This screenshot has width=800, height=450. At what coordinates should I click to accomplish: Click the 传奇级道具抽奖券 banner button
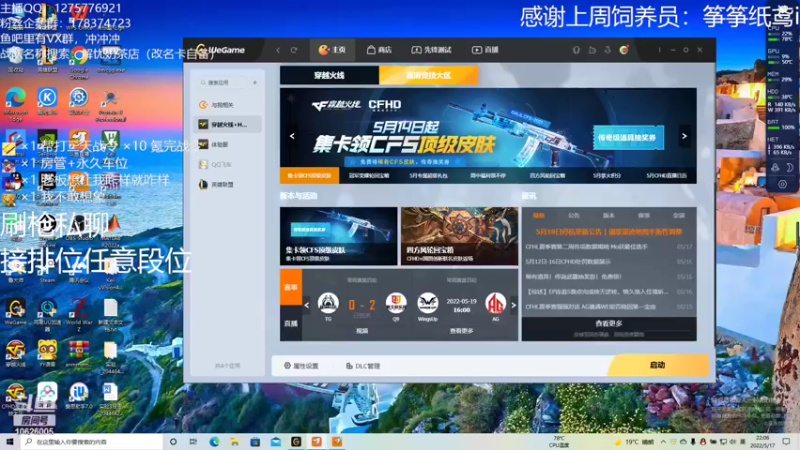(x=628, y=137)
